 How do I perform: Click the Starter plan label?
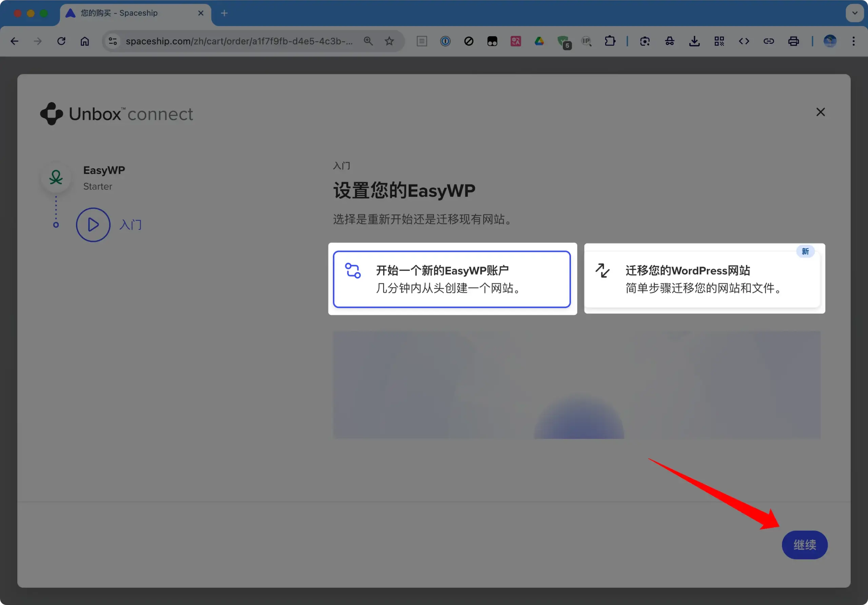pyautogui.click(x=98, y=187)
